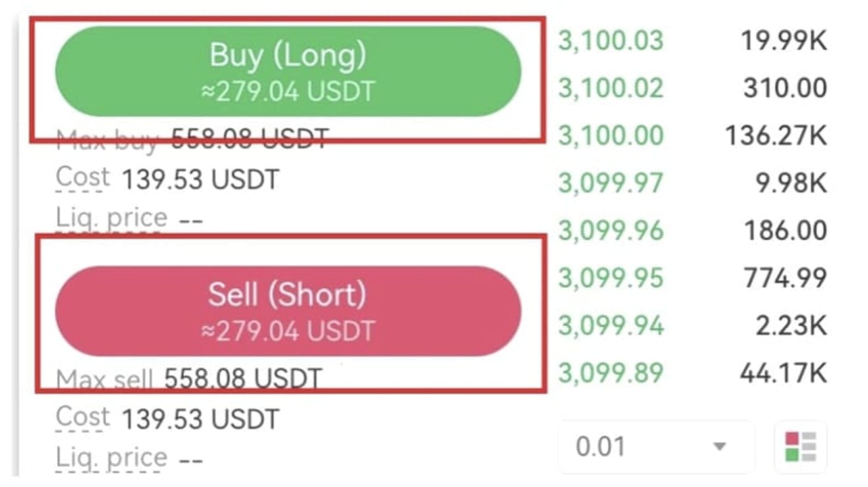The width and height of the screenshot is (868, 487).
Task: Select the 3,100.02 bid price
Action: pos(611,88)
